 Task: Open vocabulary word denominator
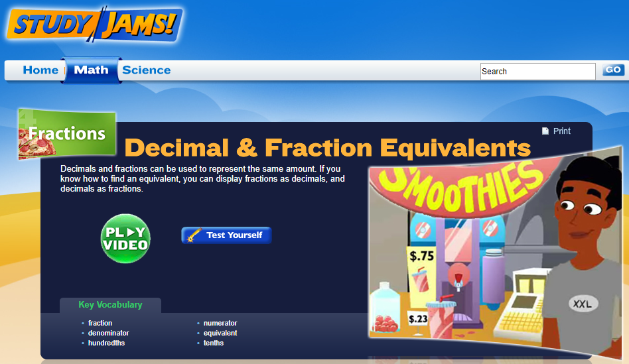(108, 333)
